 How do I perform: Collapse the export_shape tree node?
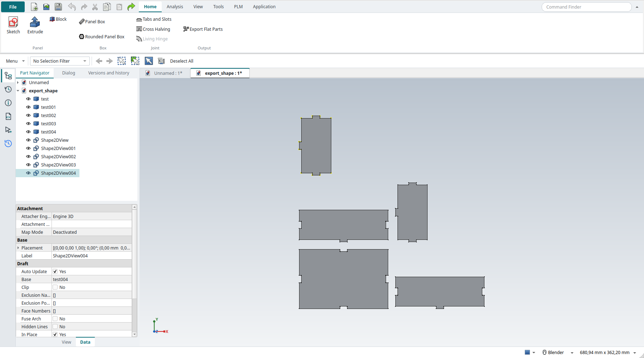[18, 91]
